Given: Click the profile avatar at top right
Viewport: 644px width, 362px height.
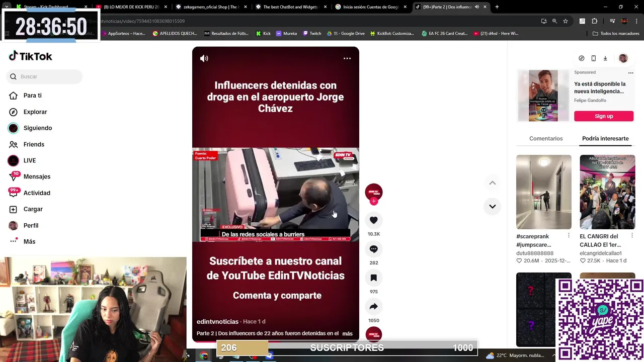Looking at the screenshot, I should [623, 58].
